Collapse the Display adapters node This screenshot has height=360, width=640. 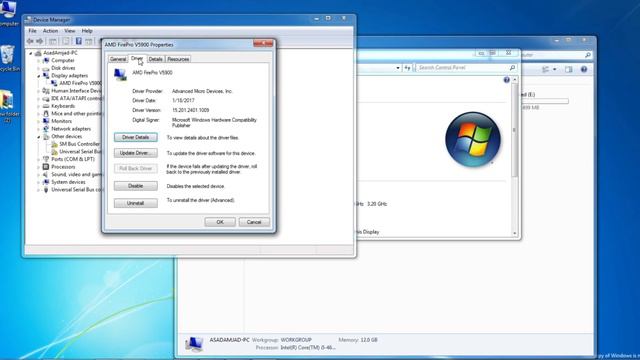39,76
